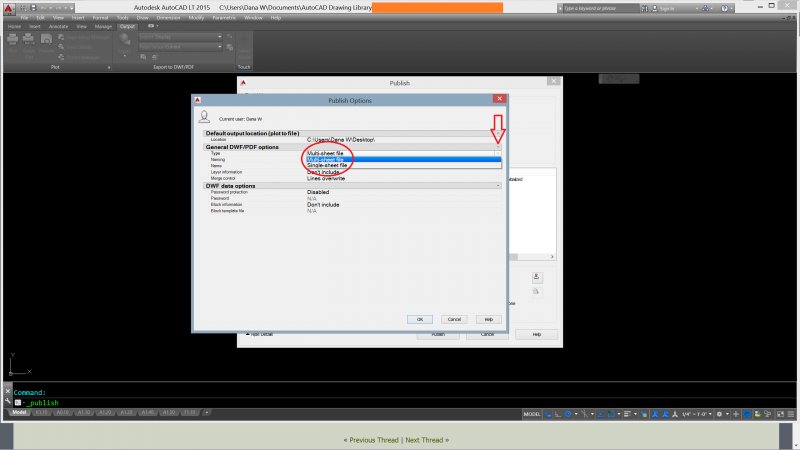Viewport: 800px width, 450px height.
Task: Expand the Plot panel in the ribbon
Action: pyautogui.click(x=109, y=67)
